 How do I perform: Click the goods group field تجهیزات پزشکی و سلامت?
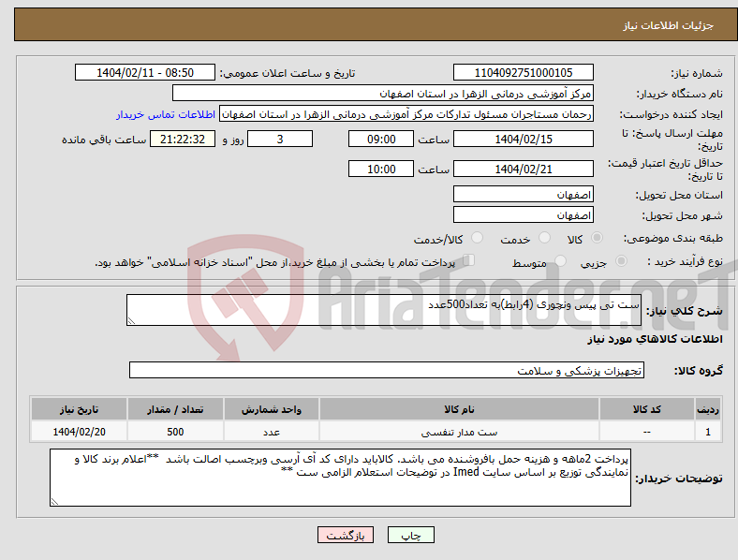click(x=387, y=370)
